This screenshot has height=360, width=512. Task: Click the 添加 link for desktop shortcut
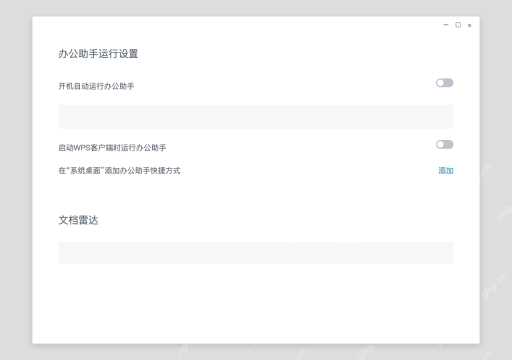click(x=446, y=171)
